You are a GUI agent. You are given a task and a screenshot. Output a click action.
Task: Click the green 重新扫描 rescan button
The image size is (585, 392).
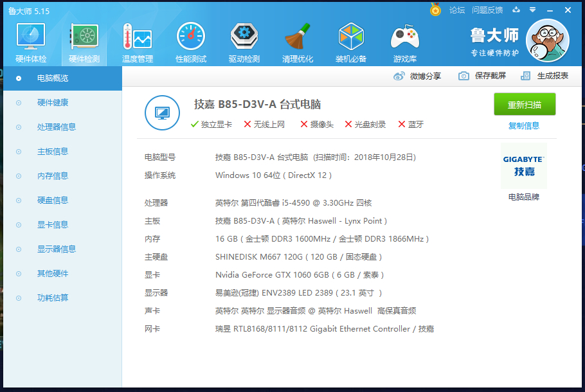tap(525, 105)
